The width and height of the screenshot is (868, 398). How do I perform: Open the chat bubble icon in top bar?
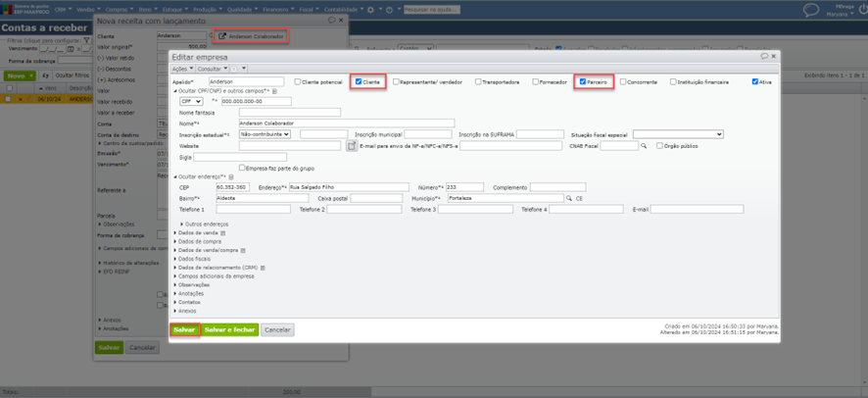(811, 10)
